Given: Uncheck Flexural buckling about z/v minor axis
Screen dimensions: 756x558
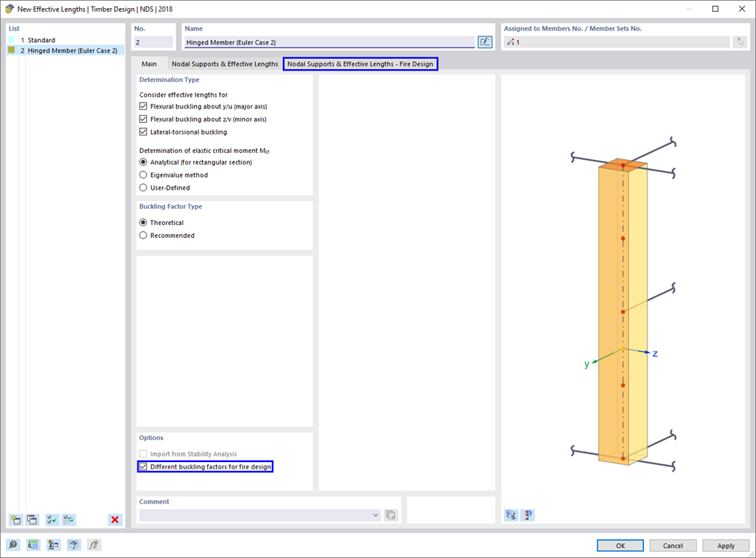Looking at the screenshot, I should (143, 119).
